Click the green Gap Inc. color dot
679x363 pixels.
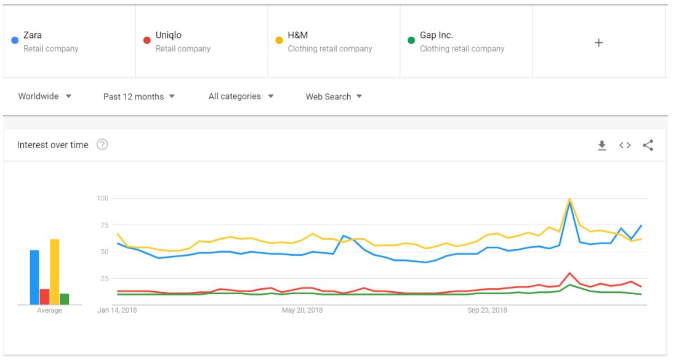point(411,40)
